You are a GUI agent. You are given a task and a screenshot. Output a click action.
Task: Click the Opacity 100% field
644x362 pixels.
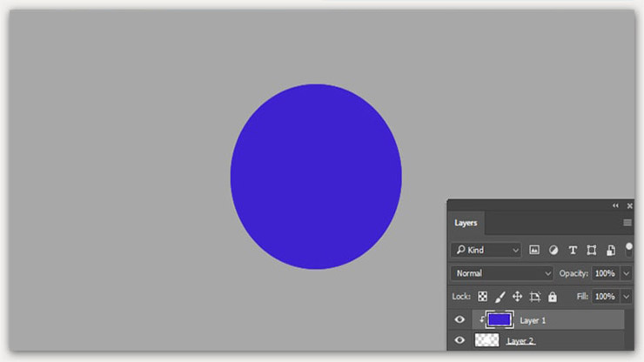(x=605, y=273)
